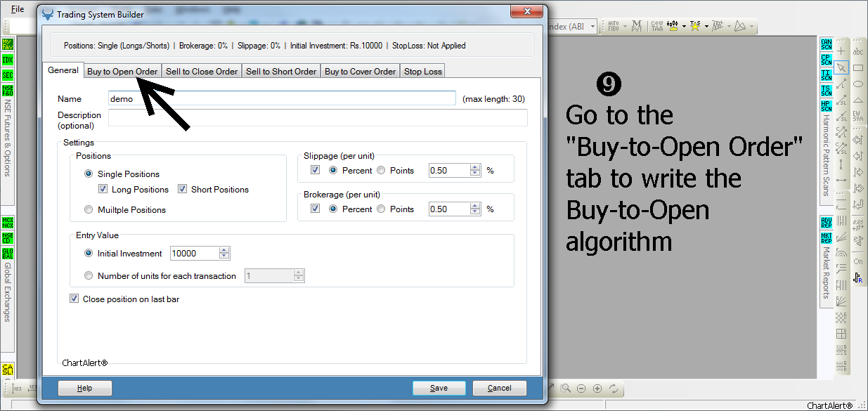Screen dimensions: 868x411
Task: Click the Description optional text field
Action: pos(318,118)
